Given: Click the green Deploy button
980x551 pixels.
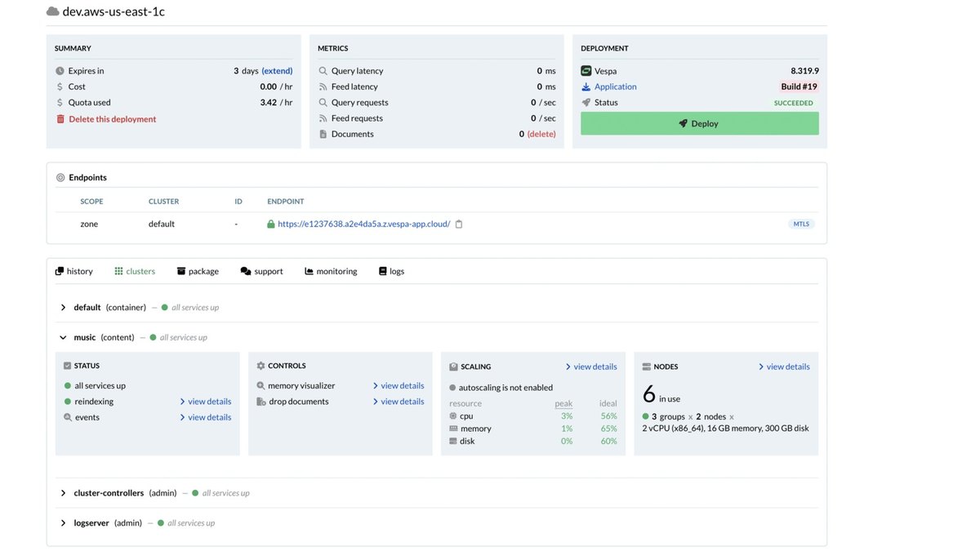Looking at the screenshot, I should click(x=700, y=123).
